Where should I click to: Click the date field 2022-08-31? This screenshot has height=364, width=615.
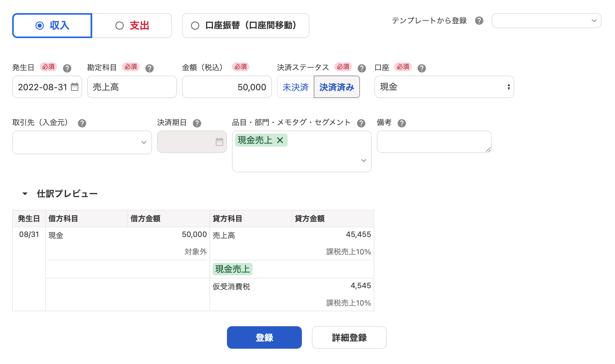(47, 87)
